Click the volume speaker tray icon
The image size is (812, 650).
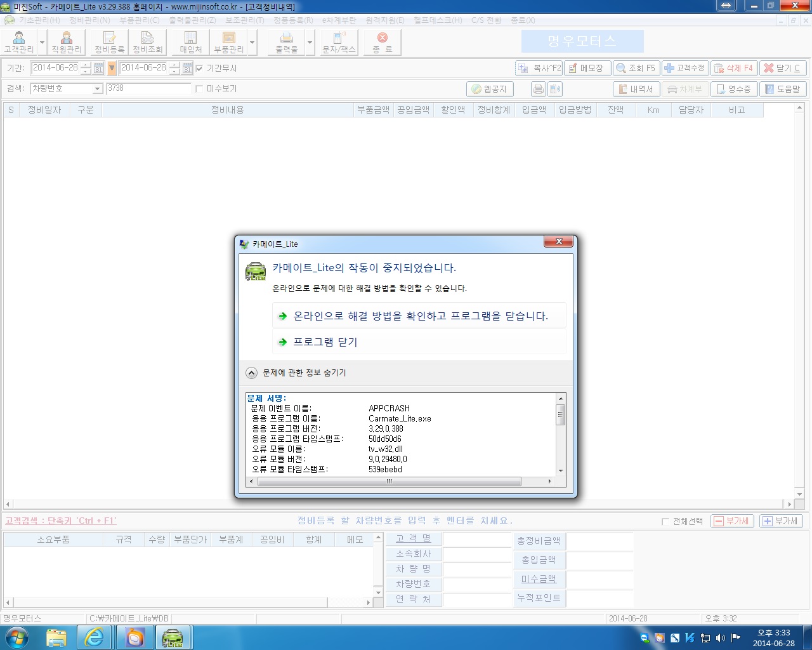pyautogui.click(x=721, y=638)
